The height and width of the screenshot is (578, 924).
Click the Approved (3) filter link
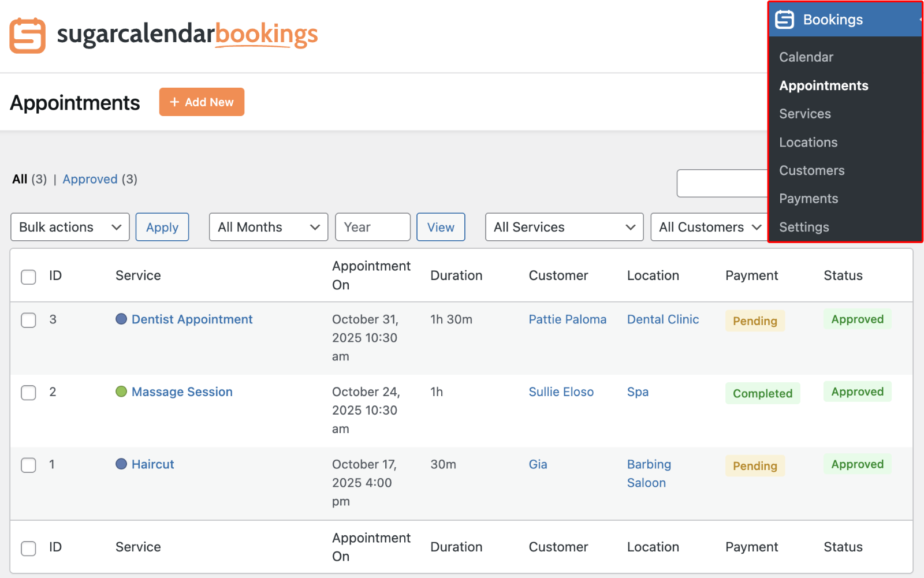(90, 179)
